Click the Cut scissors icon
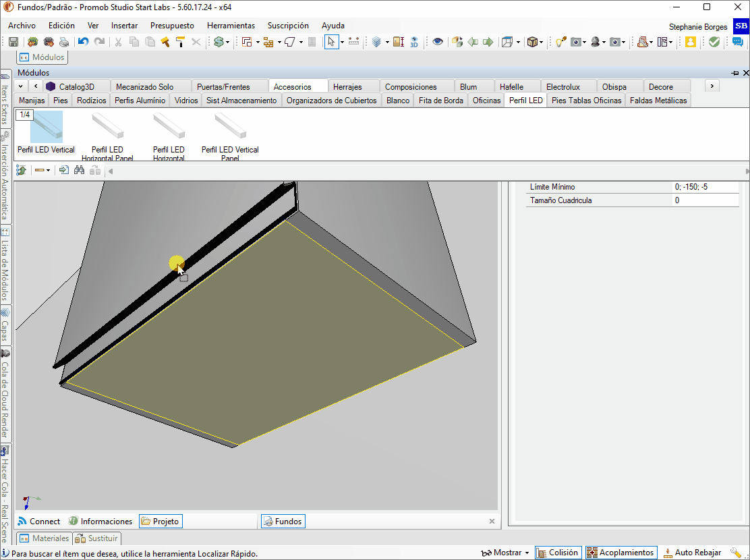 coord(118,42)
